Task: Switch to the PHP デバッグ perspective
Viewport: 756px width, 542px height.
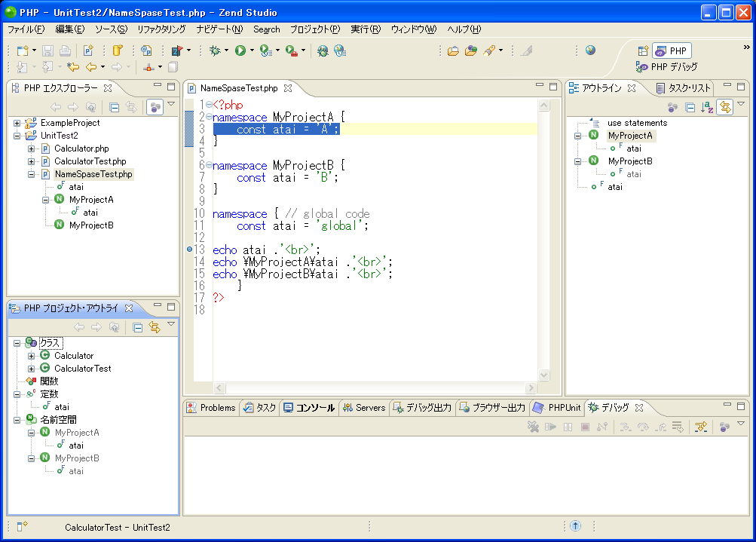Action: 666,67
